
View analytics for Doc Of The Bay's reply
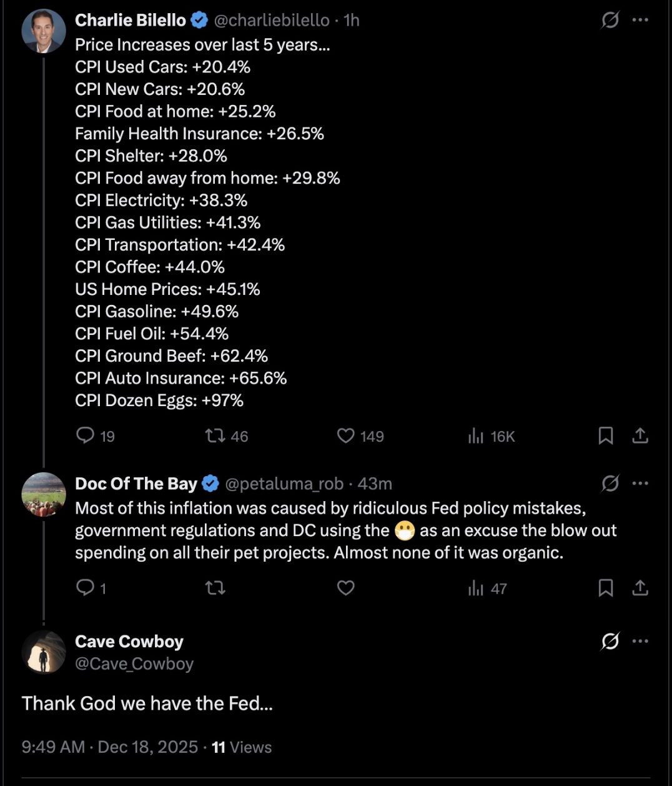(476, 587)
